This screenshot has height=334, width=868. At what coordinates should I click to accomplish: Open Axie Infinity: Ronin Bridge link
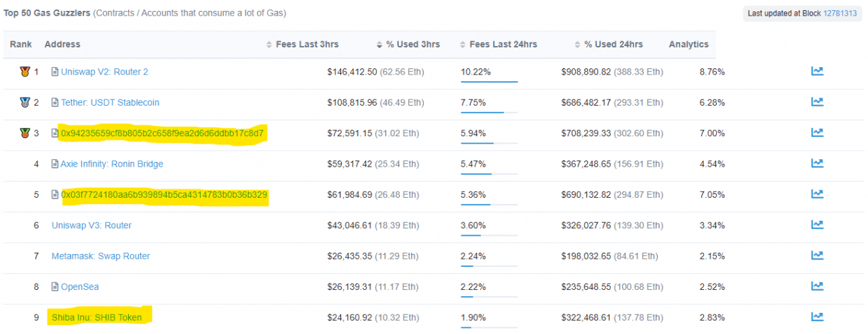pos(112,163)
